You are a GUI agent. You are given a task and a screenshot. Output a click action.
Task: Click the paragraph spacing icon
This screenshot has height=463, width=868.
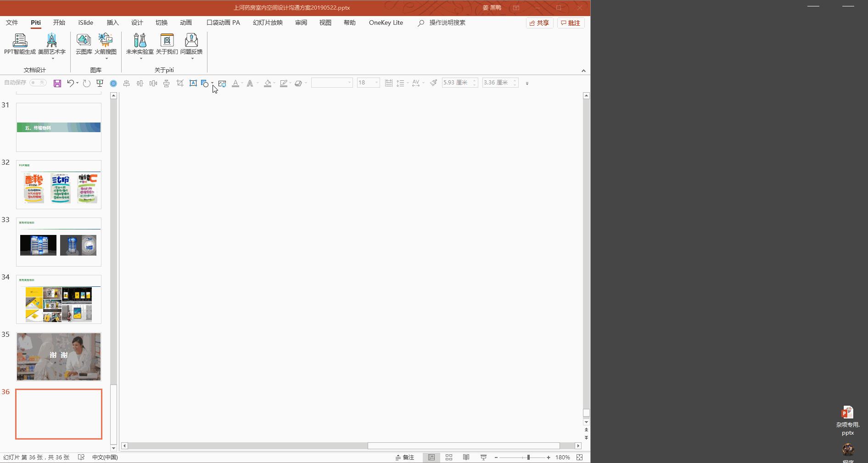click(x=389, y=83)
